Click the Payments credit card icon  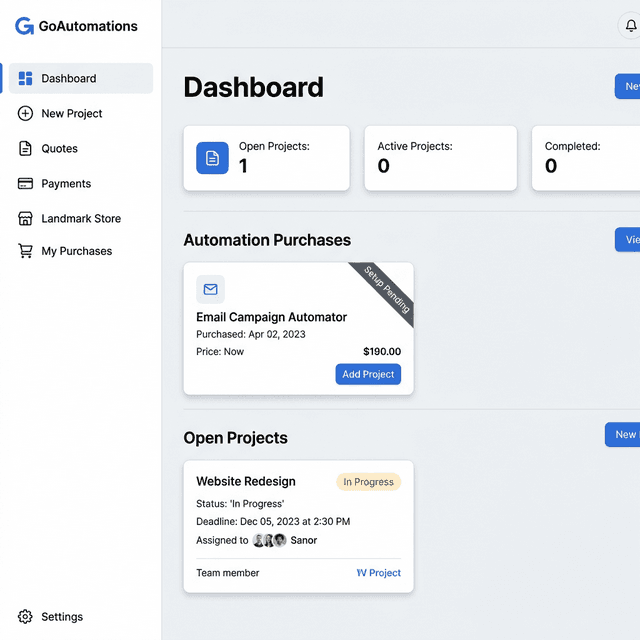[x=25, y=184]
